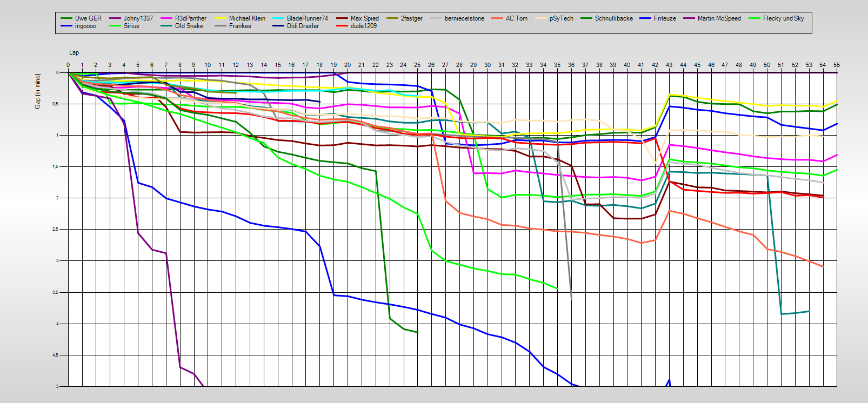
Task: Select the 'Max Spied' legend entry
Action: pyautogui.click(x=365, y=18)
